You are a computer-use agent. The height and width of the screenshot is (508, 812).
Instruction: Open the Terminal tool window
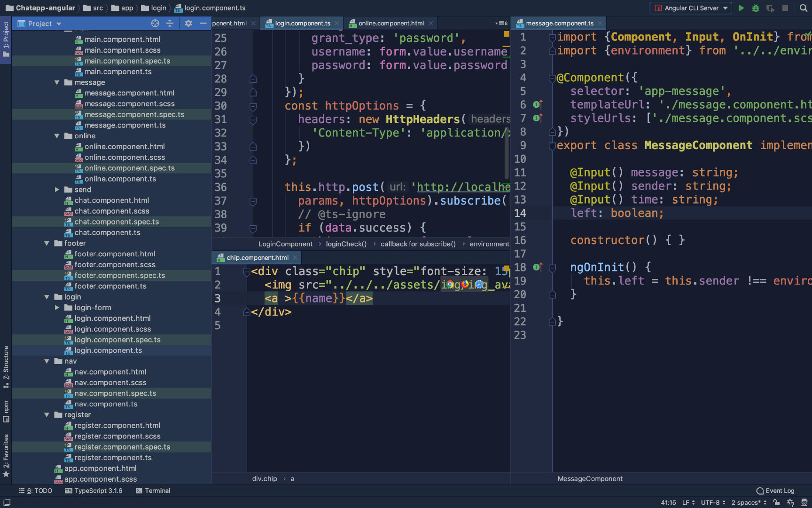point(153,491)
